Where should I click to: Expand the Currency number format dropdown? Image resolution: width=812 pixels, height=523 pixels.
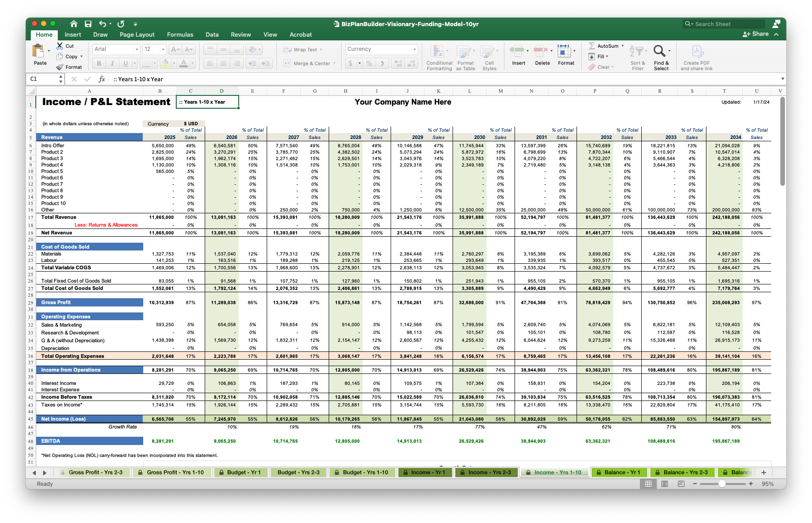[x=414, y=49]
